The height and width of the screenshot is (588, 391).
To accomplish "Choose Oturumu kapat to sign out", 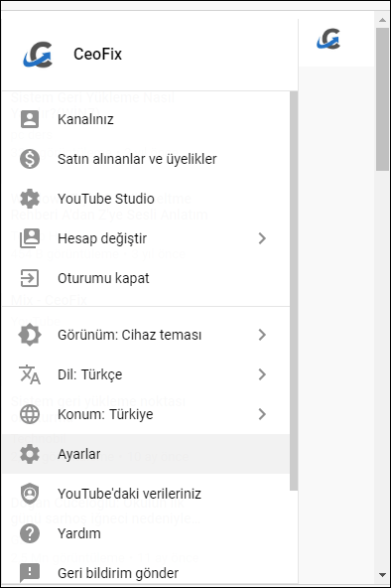I will tap(146, 278).
